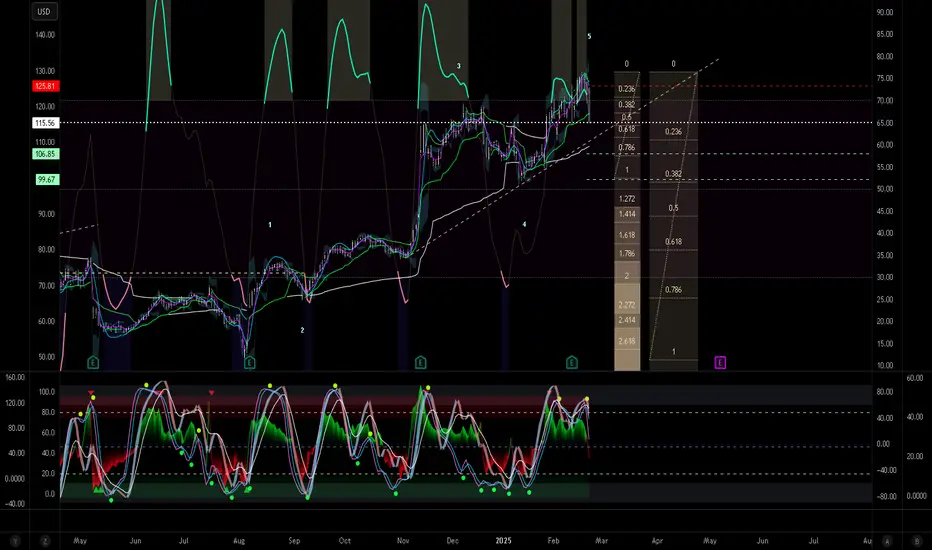Click the 1.786 Fibonacci extension level
The width and height of the screenshot is (932, 550).
point(627,254)
